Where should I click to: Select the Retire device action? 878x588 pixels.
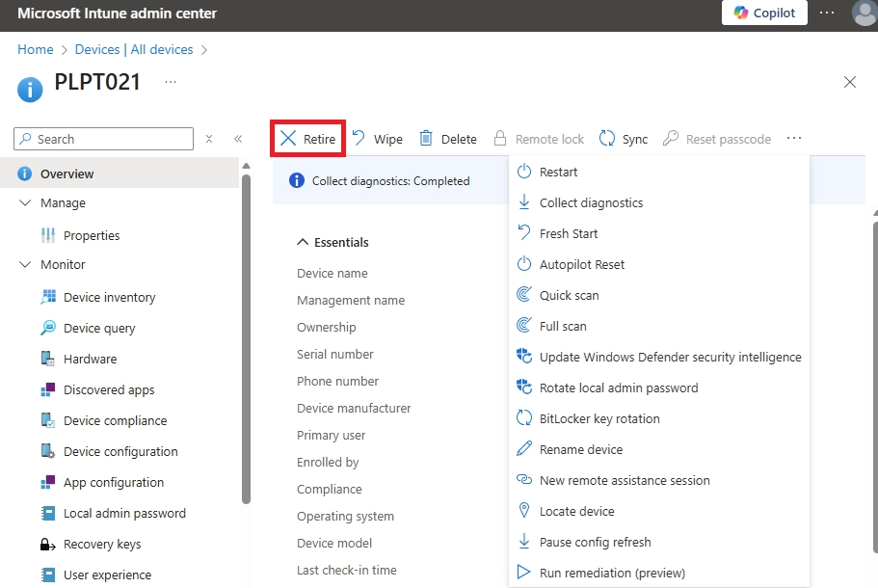click(x=307, y=138)
